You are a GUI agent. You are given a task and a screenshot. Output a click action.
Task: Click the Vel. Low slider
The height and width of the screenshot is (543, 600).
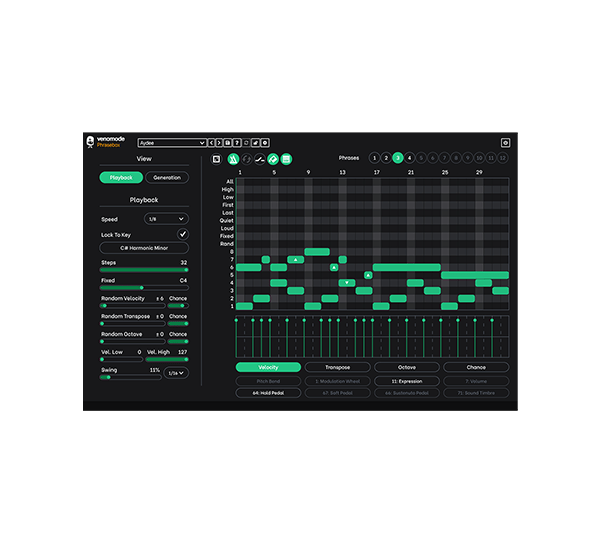[121, 359]
